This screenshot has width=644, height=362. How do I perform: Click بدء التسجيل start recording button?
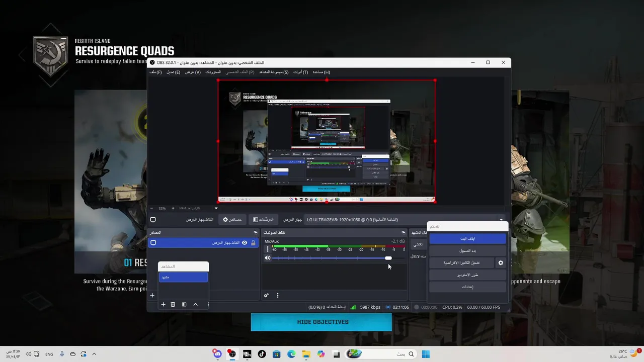pyautogui.click(x=467, y=250)
